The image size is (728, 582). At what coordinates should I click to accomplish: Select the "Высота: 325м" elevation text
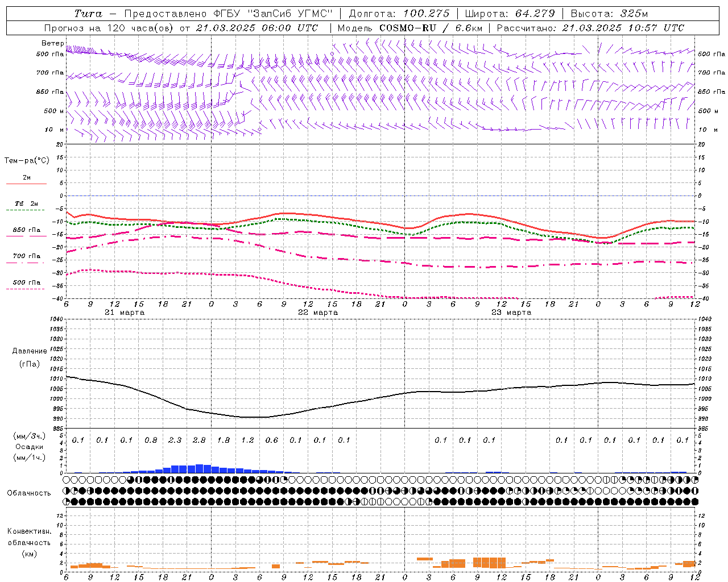pyautogui.click(x=609, y=13)
